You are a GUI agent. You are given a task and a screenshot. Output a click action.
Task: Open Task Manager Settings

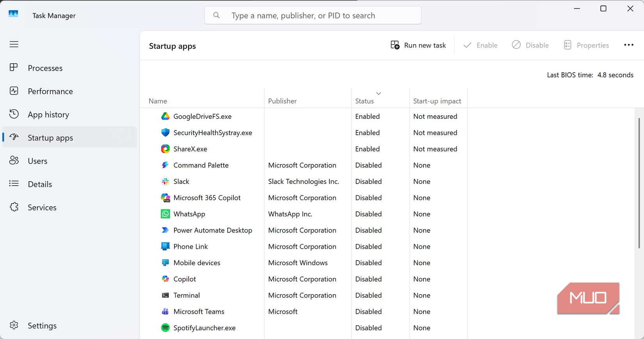70,325
